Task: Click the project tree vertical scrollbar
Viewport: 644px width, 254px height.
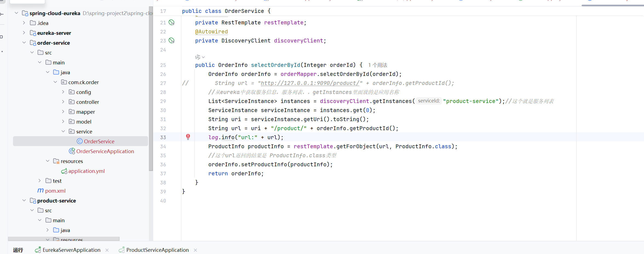Action: pyautogui.click(x=151, y=89)
